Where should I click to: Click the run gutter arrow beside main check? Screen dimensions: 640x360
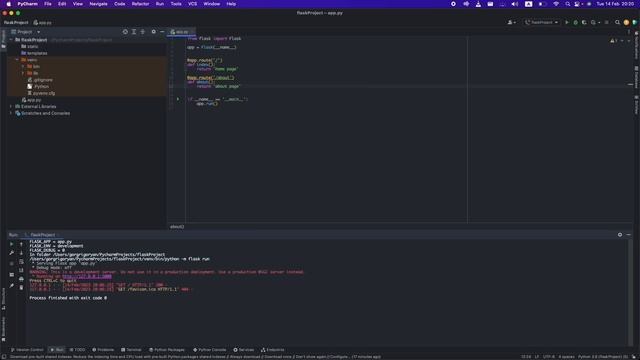(x=178, y=99)
